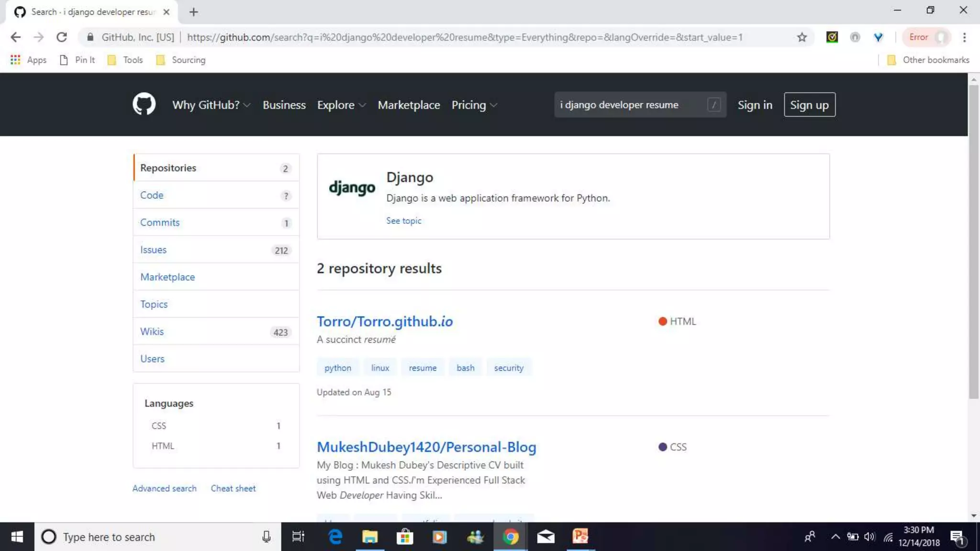980x551 pixels.
Task: Open Torro/Torro.github.io repository link
Action: [385, 321]
